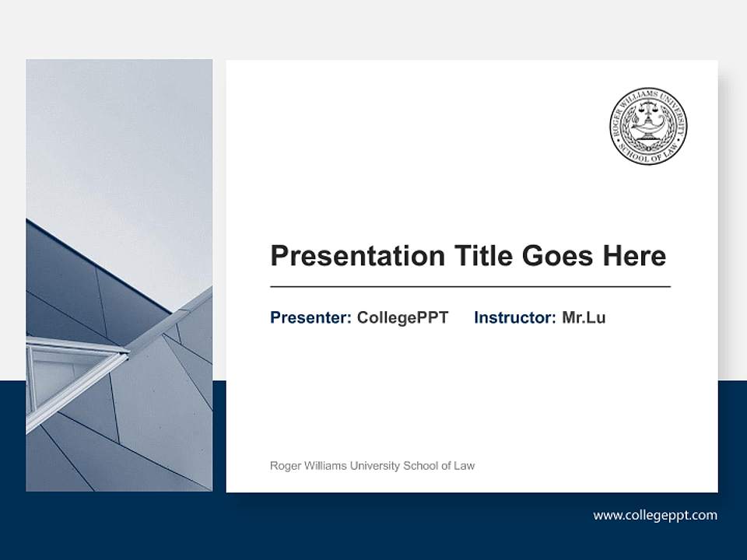Click the Roger Williams University seal logo
Screen dimensions: 747x560
(647, 126)
